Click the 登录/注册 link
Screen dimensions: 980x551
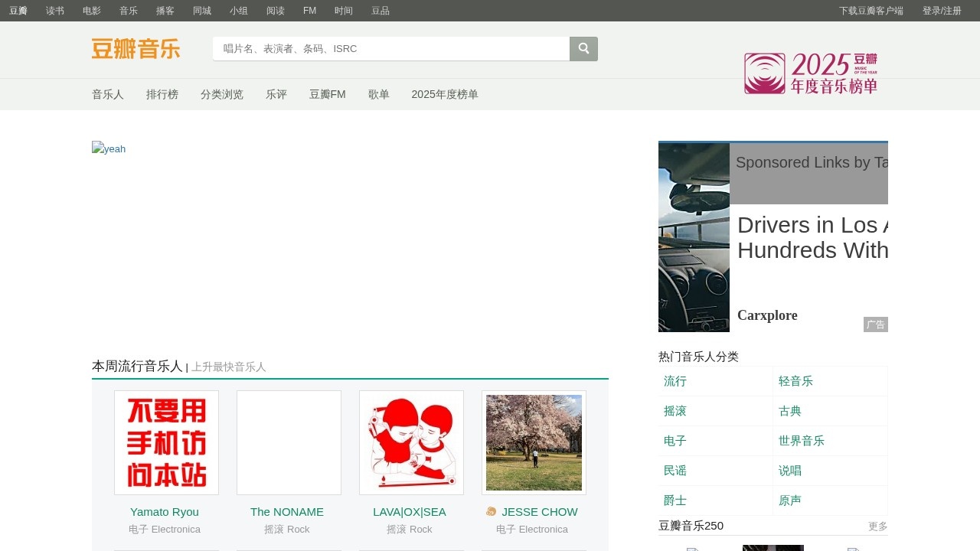click(943, 11)
